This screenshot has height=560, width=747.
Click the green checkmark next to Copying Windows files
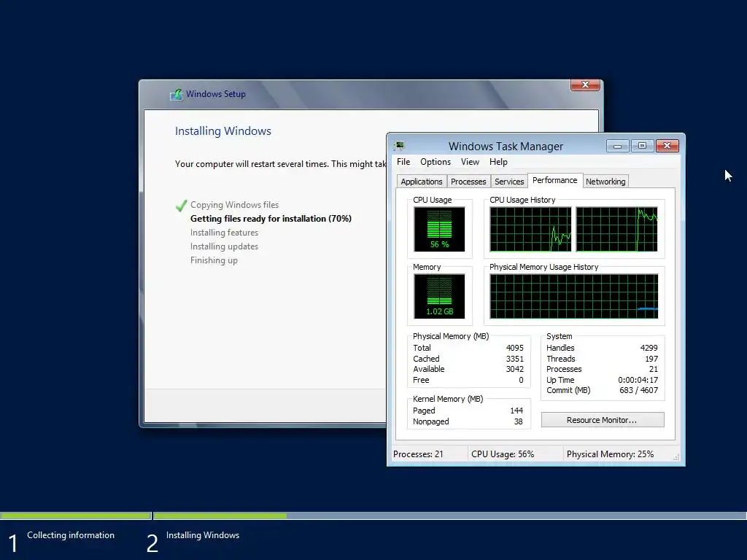181,205
